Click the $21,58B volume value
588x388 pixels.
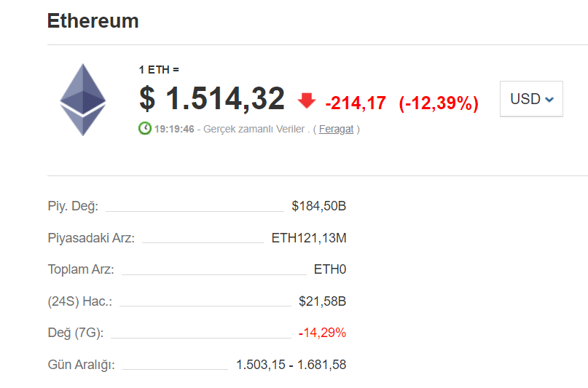coord(322,301)
